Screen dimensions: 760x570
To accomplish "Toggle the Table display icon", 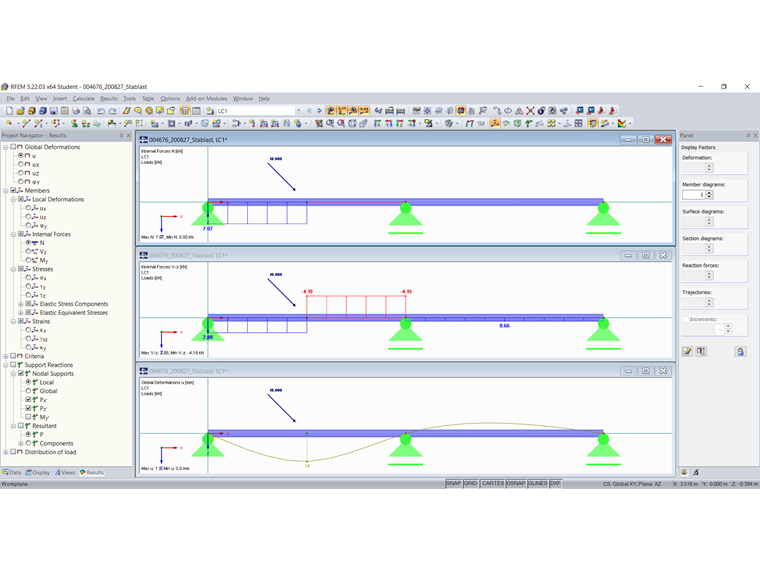I will point(196,111).
